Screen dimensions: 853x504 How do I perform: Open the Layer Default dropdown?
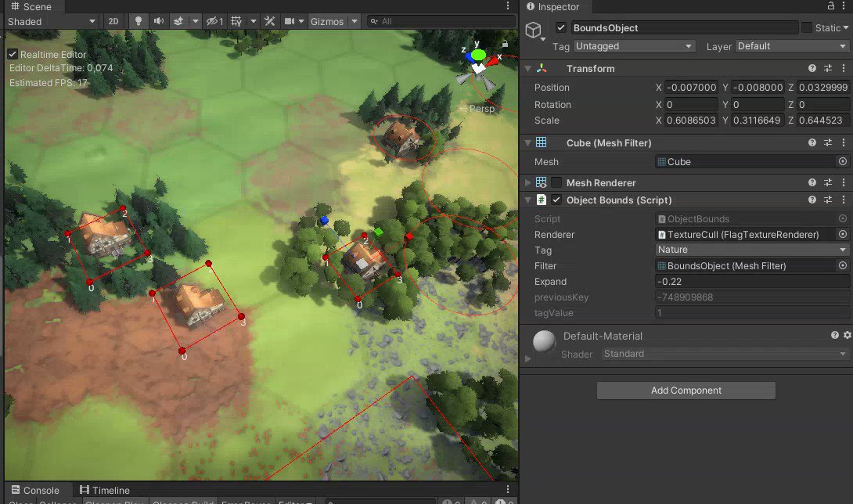[x=792, y=46]
